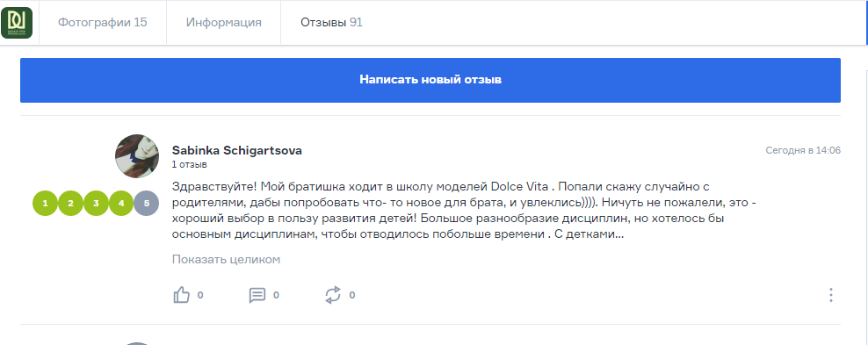Click the review text to read it
Viewport: 868px width, 345px height.
click(x=464, y=211)
